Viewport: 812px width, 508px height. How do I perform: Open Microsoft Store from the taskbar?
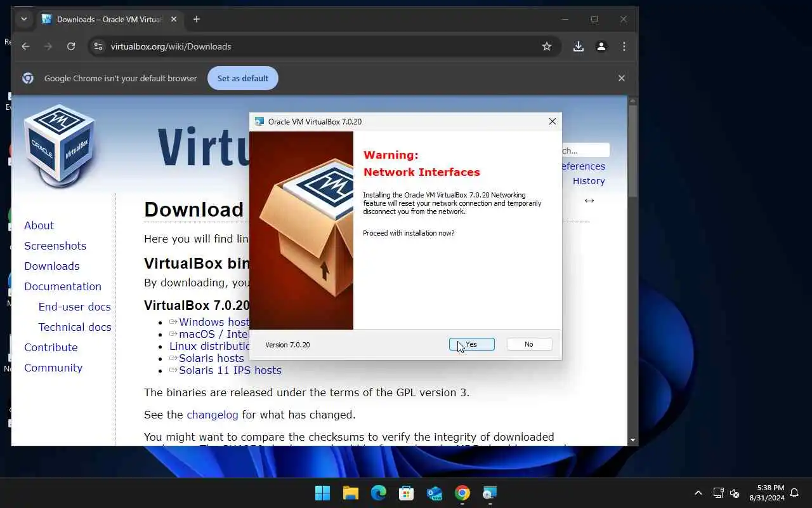pyautogui.click(x=407, y=493)
